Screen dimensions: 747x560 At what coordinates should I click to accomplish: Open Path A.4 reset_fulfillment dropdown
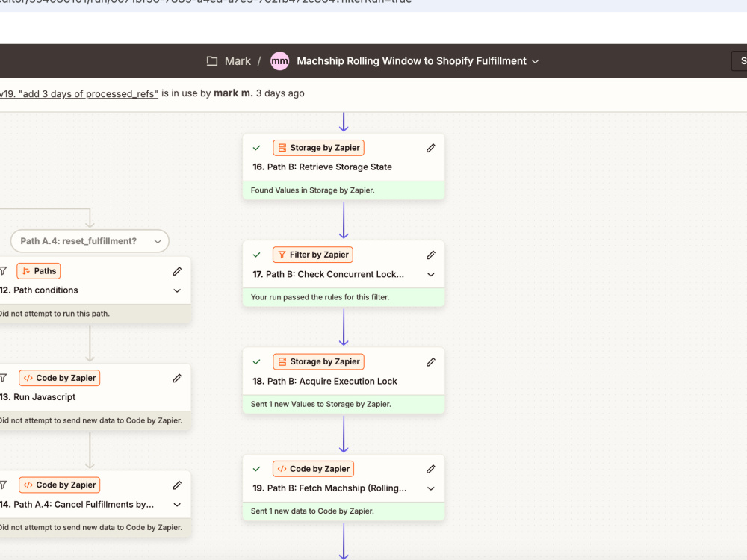[x=90, y=241]
